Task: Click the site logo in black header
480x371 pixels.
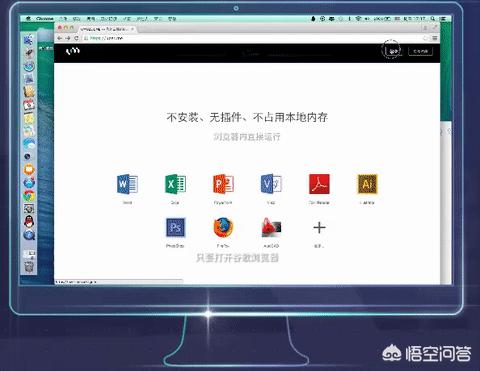Action: pos(73,51)
